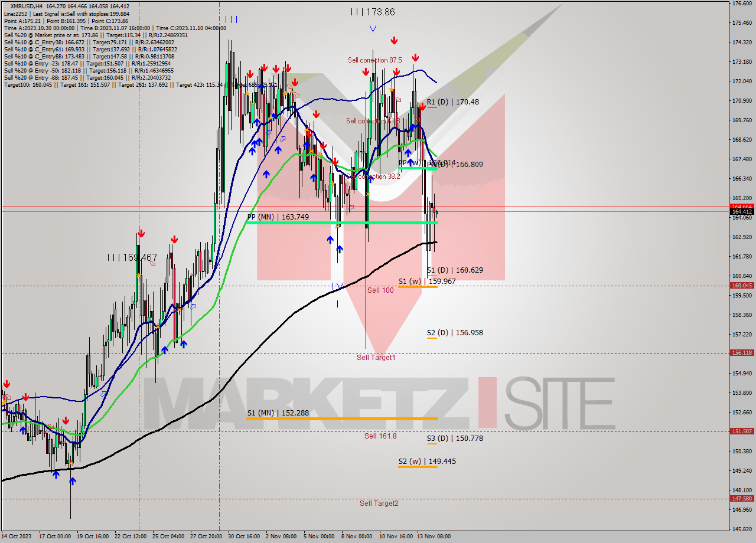
Task: Click the 167.48 price axis value
Action: click(x=742, y=159)
